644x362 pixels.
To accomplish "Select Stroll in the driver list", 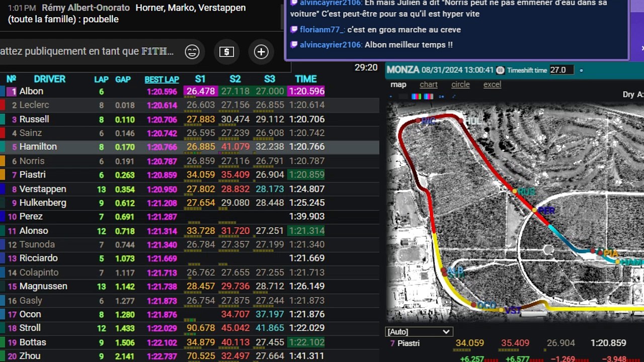I will tap(30, 328).
